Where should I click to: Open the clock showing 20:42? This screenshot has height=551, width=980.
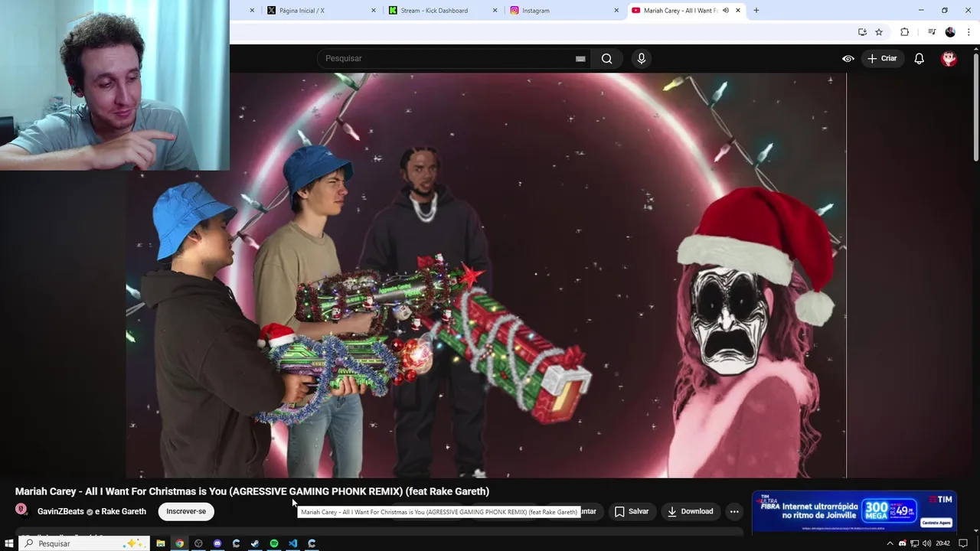point(942,543)
